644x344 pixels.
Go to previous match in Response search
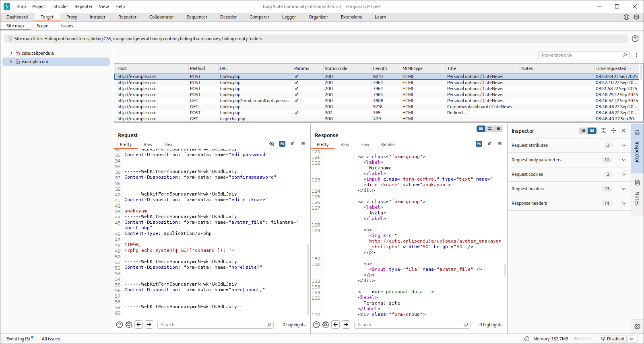coord(336,325)
